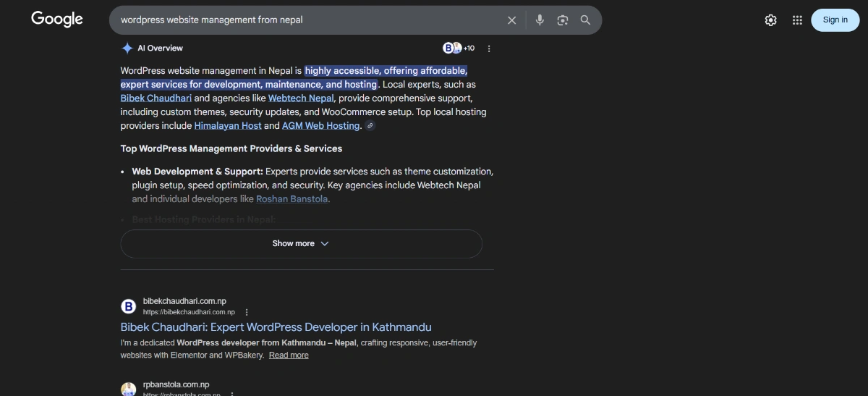Click the Google logo

click(57, 20)
